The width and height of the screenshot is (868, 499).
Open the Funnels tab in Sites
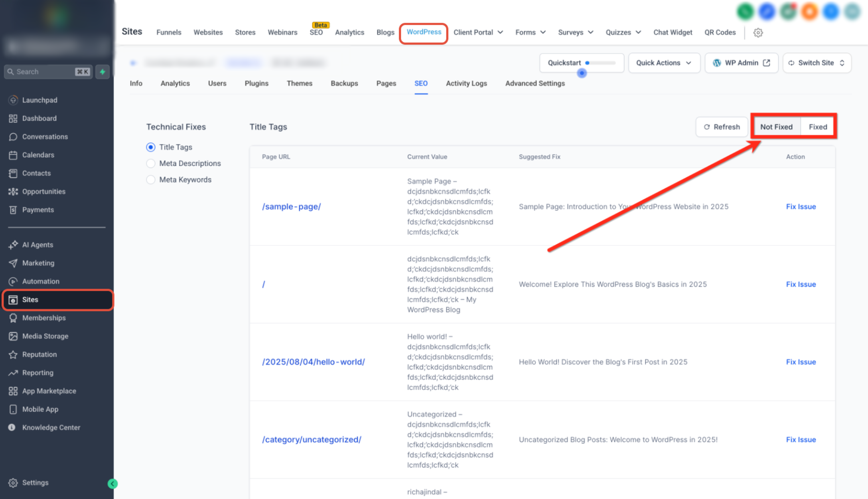pyautogui.click(x=169, y=32)
